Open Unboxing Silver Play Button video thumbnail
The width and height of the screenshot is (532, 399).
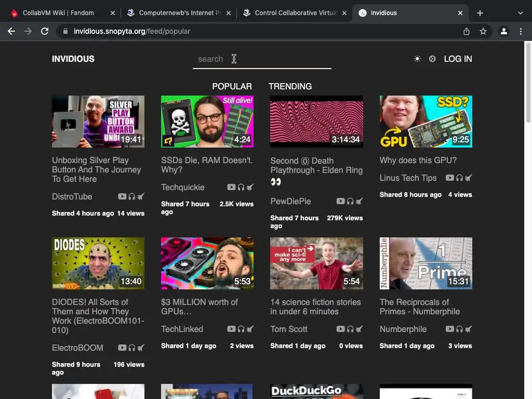98,122
